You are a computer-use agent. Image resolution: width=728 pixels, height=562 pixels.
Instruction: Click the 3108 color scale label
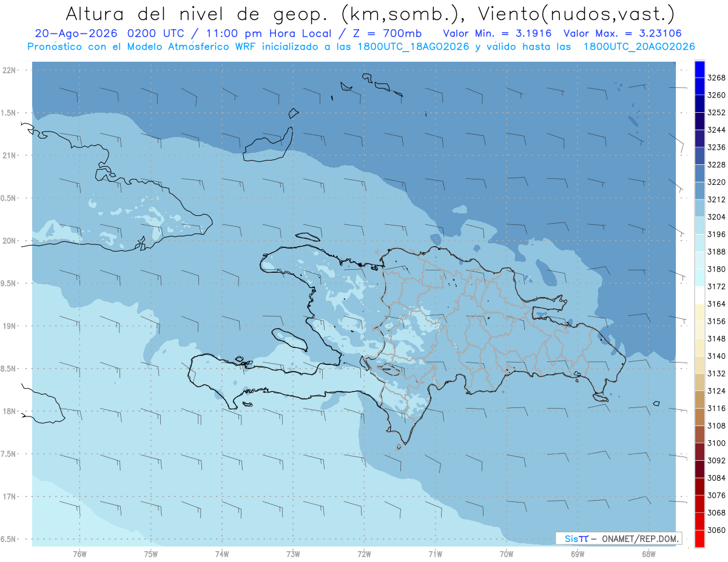(716, 426)
